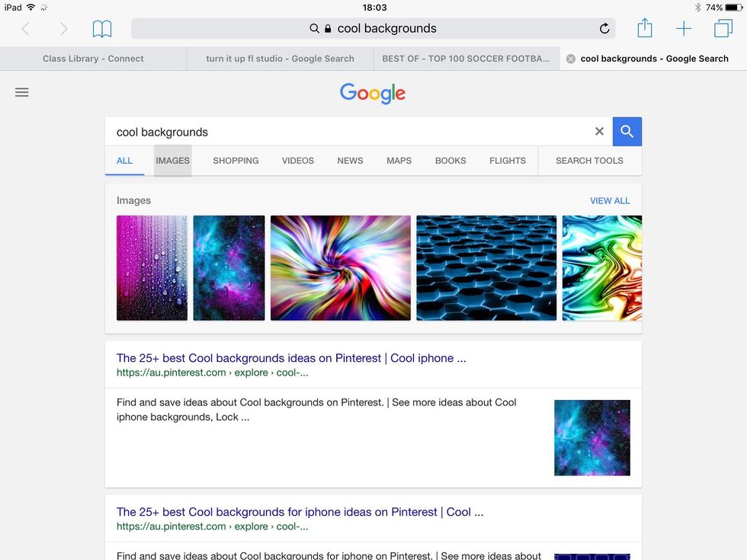Open the Safari bookmarks book icon
This screenshot has height=560, width=747.
[x=102, y=29]
